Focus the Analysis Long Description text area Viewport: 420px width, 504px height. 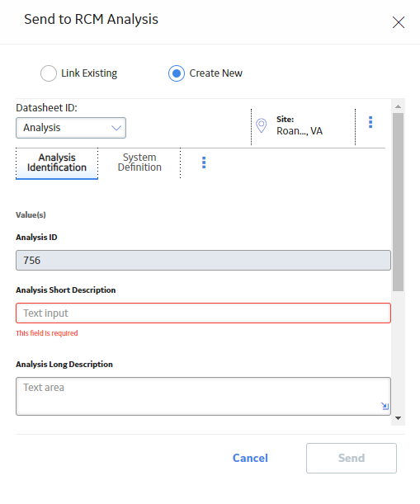(x=203, y=396)
